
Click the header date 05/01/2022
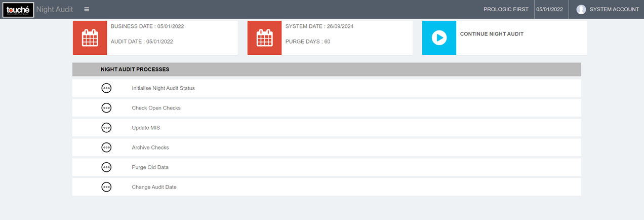[x=549, y=9]
